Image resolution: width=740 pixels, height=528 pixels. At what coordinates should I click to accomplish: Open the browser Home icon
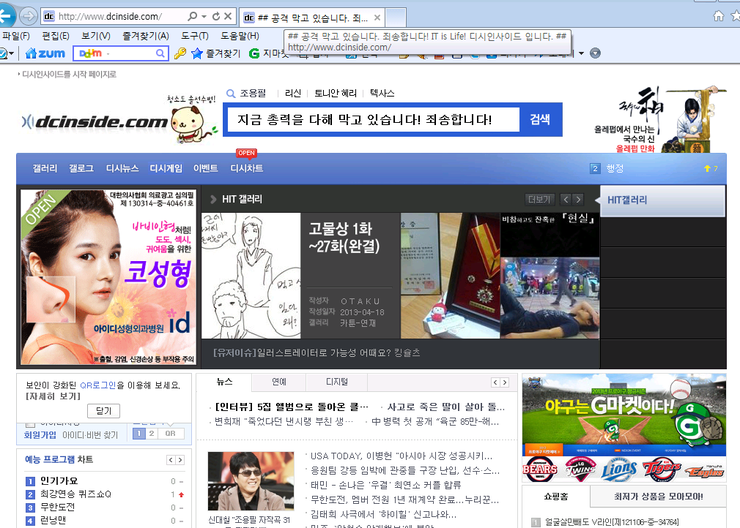coord(718,16)
